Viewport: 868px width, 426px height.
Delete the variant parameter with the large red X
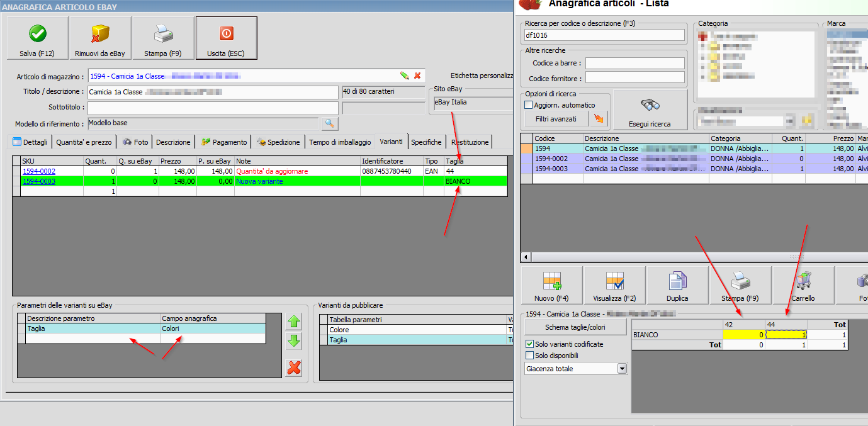294,368
